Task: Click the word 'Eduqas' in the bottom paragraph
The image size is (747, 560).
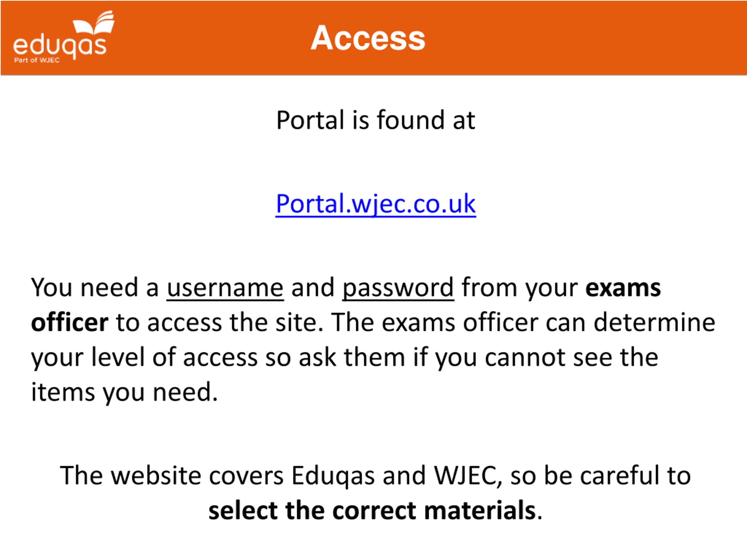Action: coord(333,476)
